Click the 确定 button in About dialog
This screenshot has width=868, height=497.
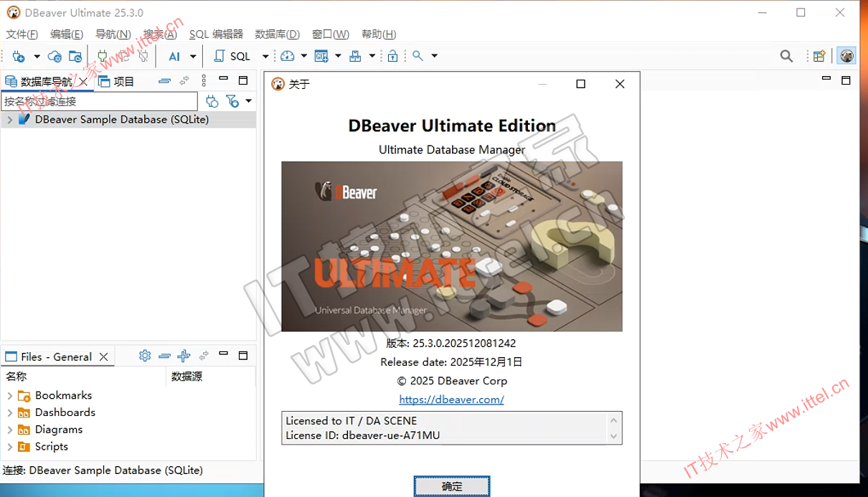tap(452, 486)
